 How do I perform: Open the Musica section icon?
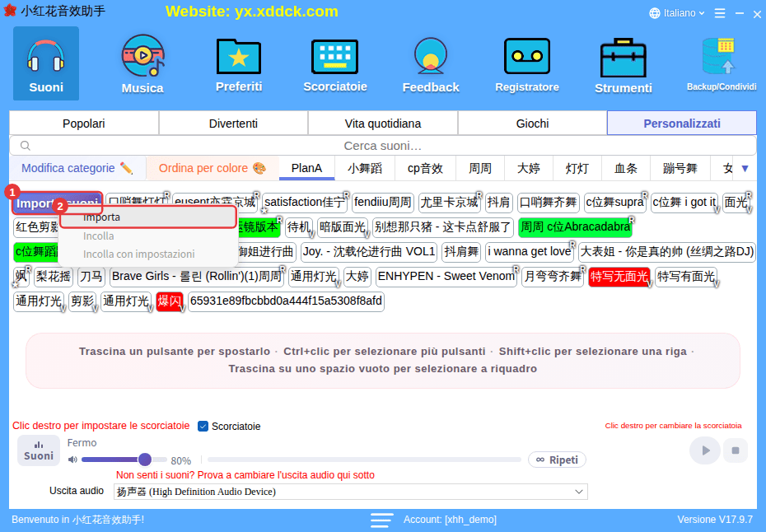tap(142, 63)
